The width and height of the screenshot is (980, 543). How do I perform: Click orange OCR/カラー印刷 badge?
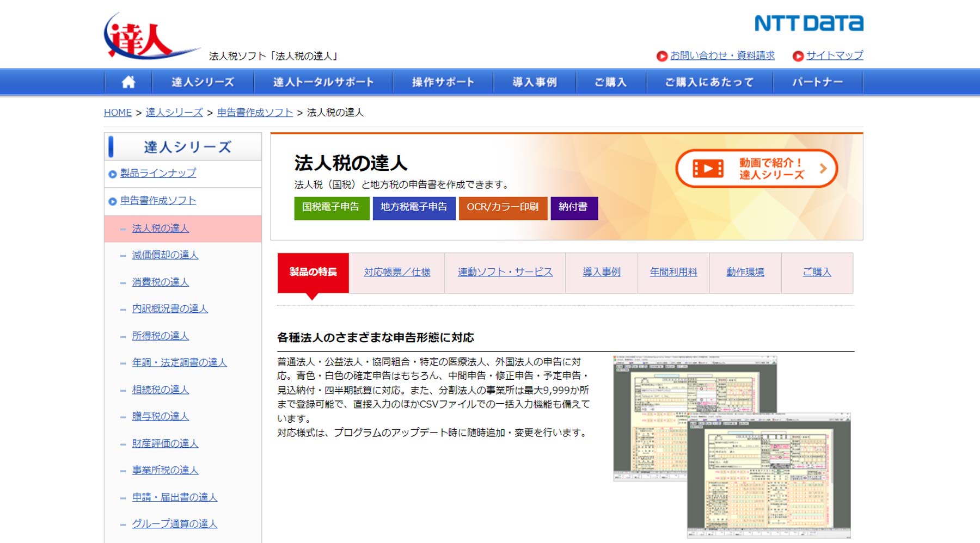(503, 208)
